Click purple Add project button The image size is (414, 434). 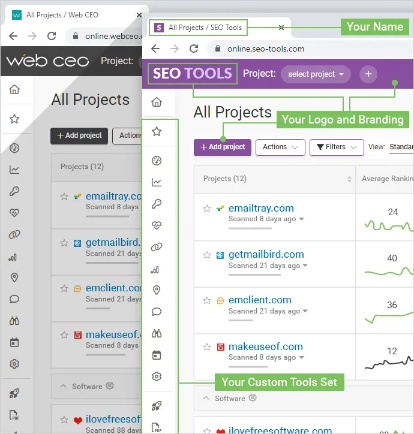[x=222, y=147]
